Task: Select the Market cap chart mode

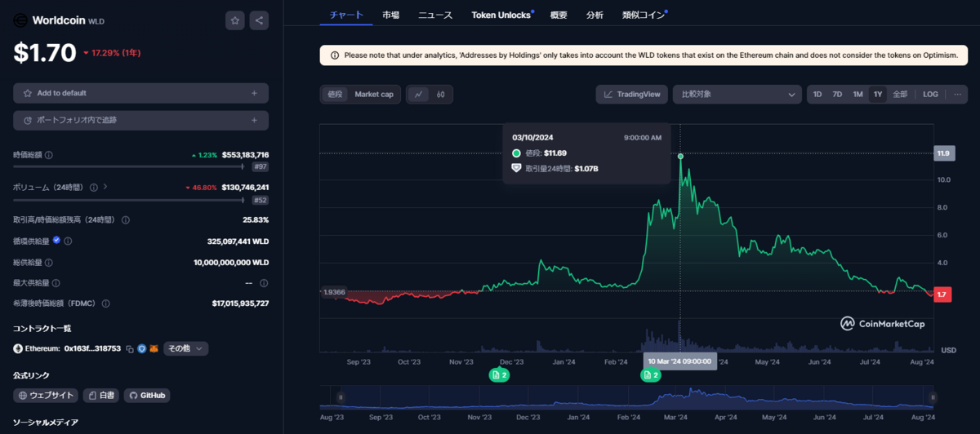Action: click(374, 94)
